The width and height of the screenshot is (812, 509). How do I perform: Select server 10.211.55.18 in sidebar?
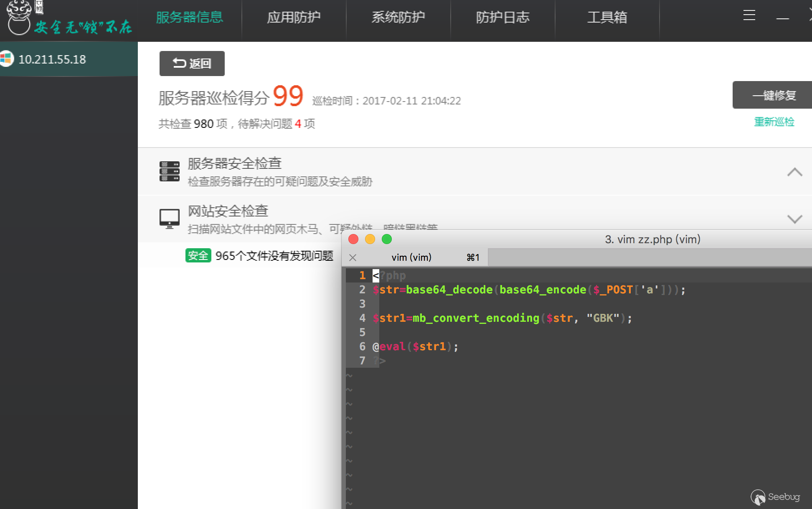(x=52, y=59)
